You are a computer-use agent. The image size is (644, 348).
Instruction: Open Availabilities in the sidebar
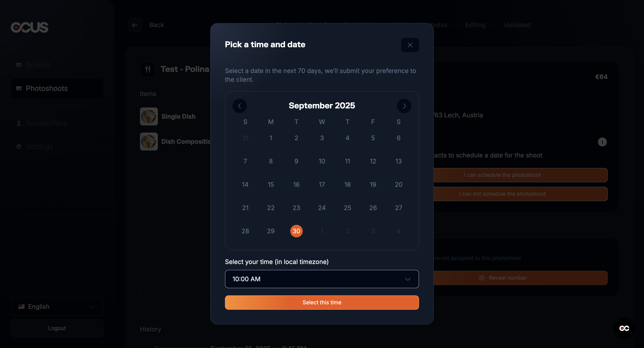[46, 123]
